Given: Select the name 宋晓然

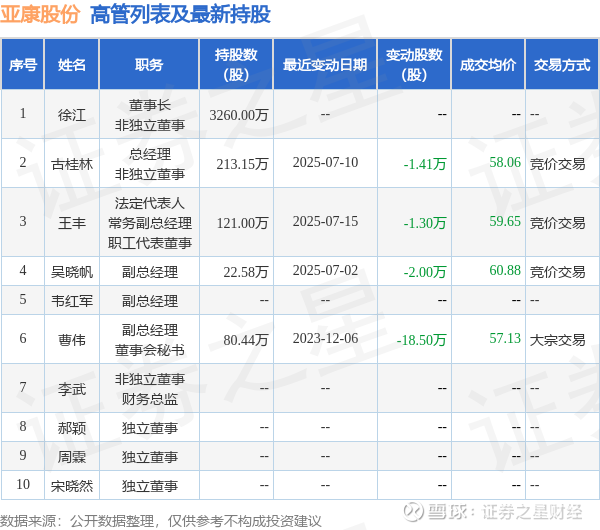Looking at the screenshot, I should 72,486.
